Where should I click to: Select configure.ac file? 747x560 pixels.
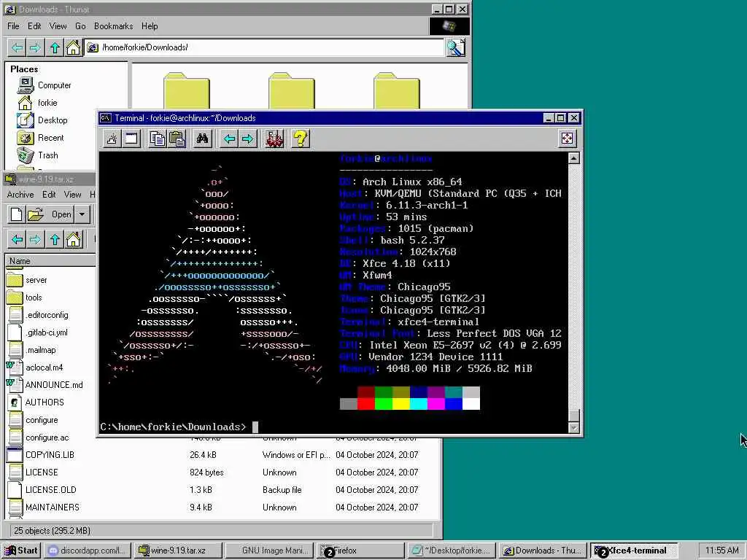(x=47, y=437)
